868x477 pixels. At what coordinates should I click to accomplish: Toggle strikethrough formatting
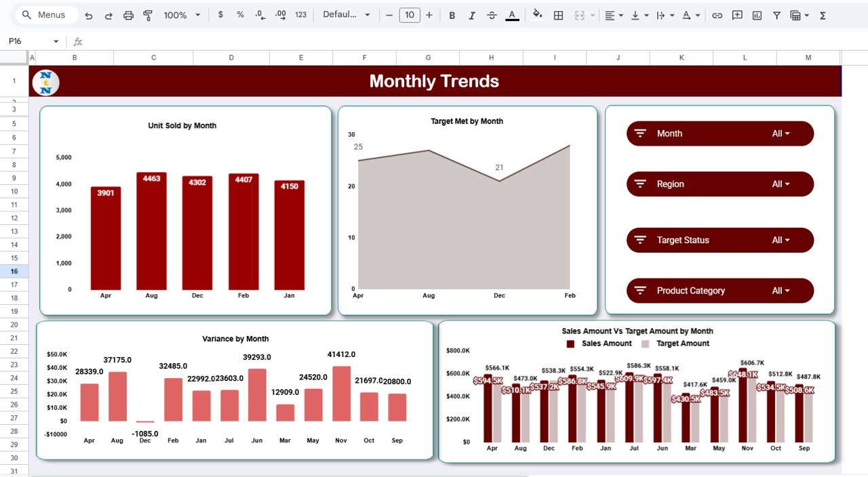pos(492,15)
